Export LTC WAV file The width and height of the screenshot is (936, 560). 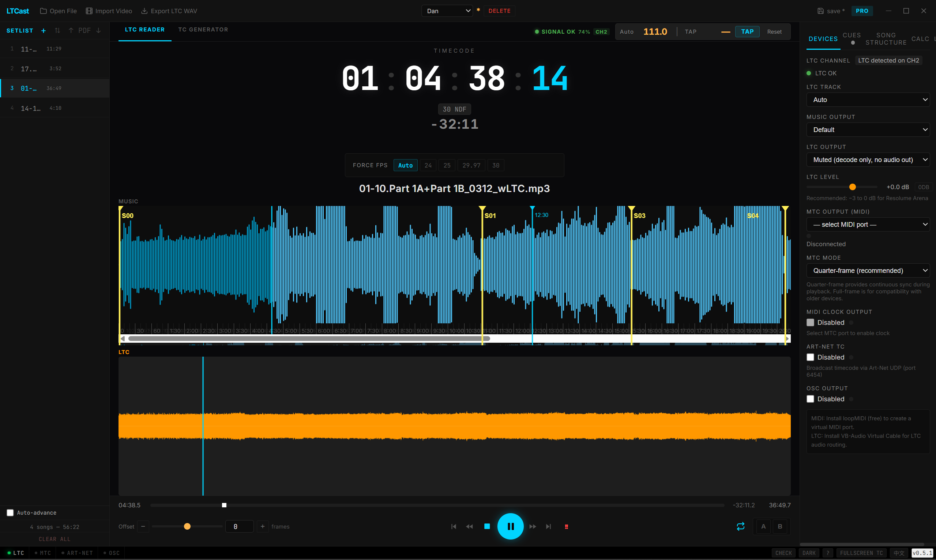click(x=169, y=11)
